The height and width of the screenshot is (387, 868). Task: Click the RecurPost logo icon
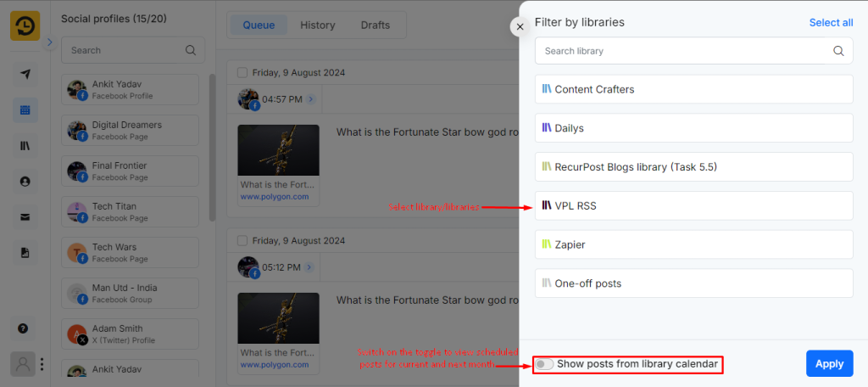click(25, 26)
